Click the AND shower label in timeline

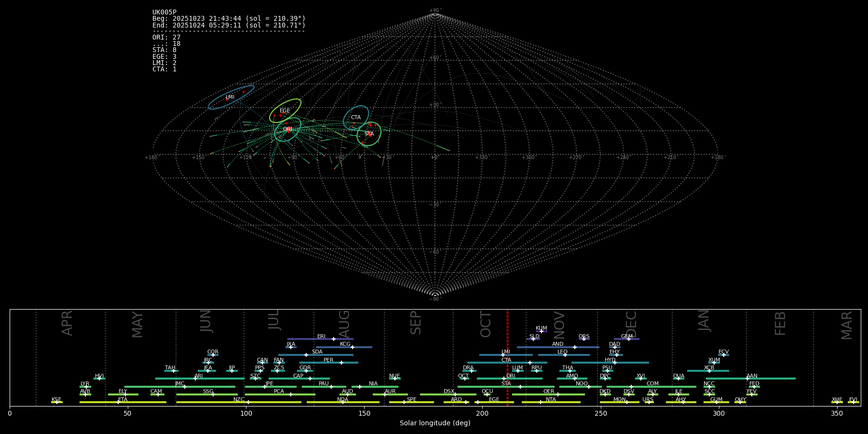[x=558, y=344]
